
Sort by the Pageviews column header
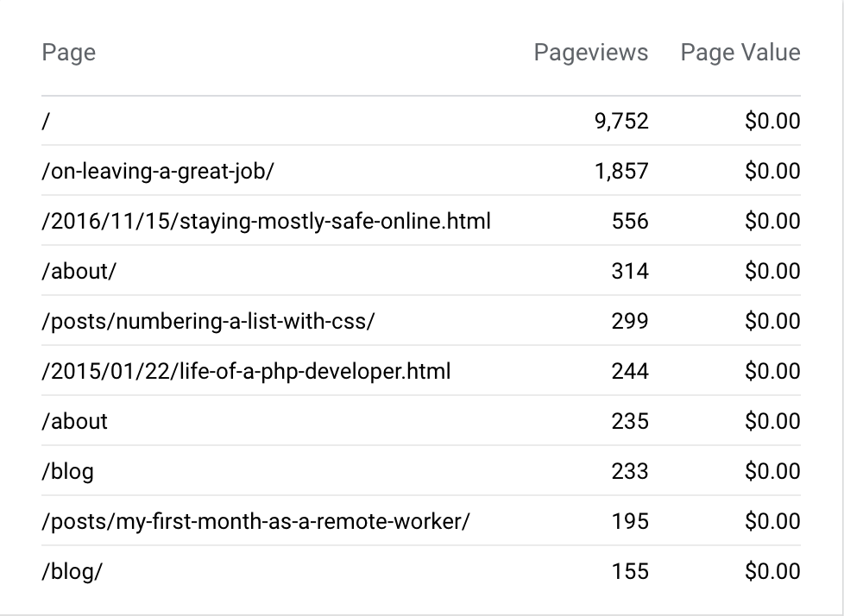(x=590, y=53)
